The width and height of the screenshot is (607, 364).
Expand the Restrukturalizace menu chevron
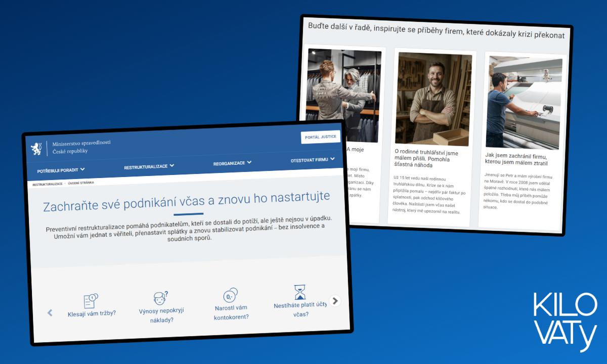coord(171,165)
